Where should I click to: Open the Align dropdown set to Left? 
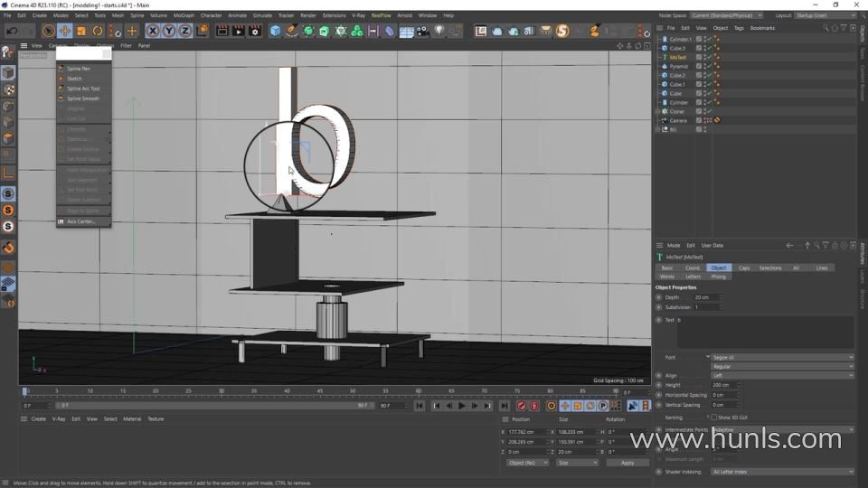pyautogui.click(x=781, y=375)
